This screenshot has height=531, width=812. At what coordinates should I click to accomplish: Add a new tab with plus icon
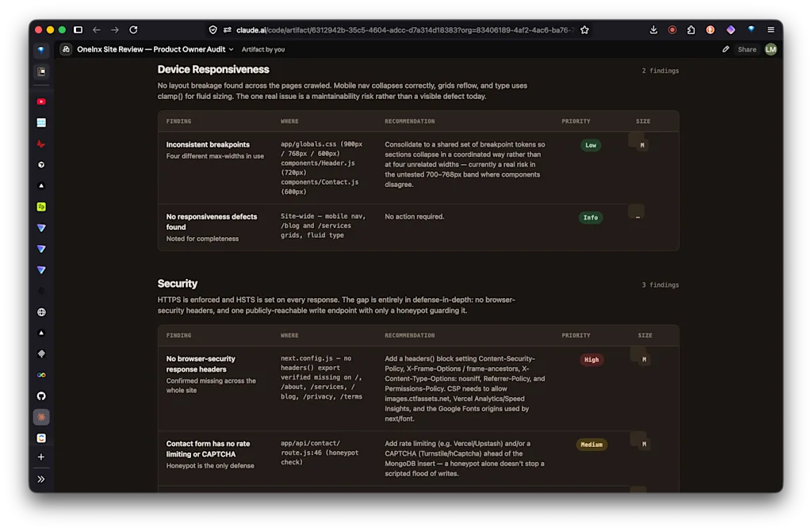point(41,457)
